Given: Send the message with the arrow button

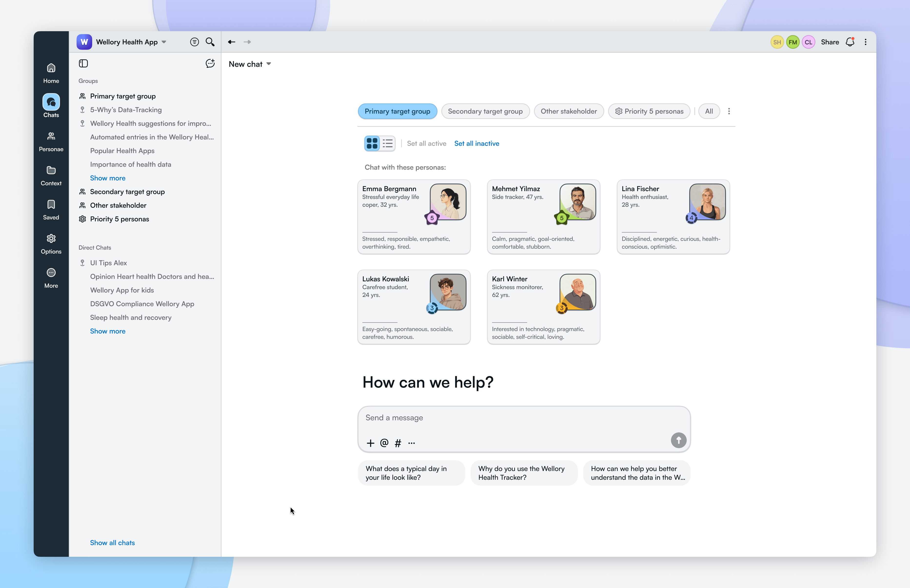Looking at the screenshot, I should (679, 440).
